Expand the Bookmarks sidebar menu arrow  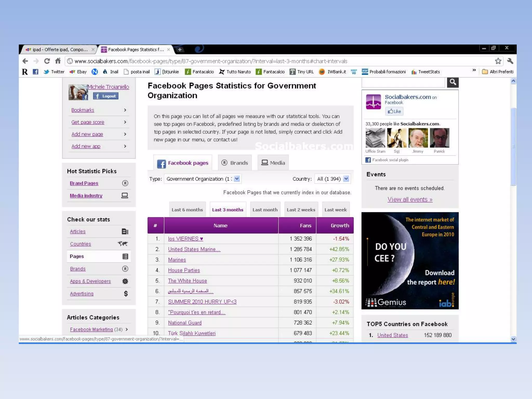point(125,110)
